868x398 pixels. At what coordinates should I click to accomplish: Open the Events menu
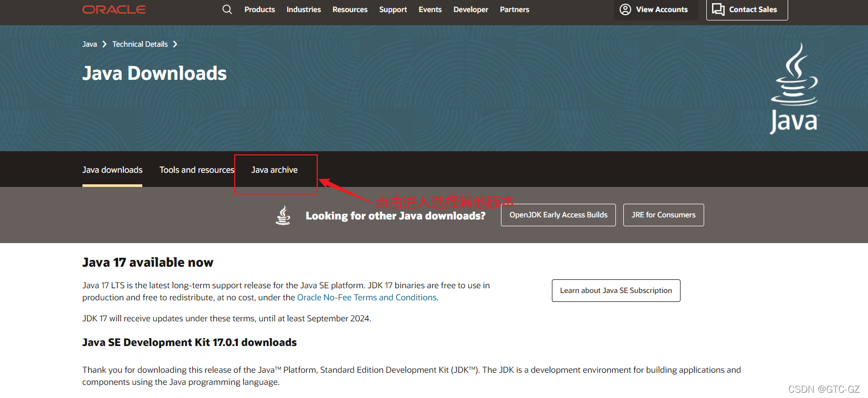[x=430, y=9]
